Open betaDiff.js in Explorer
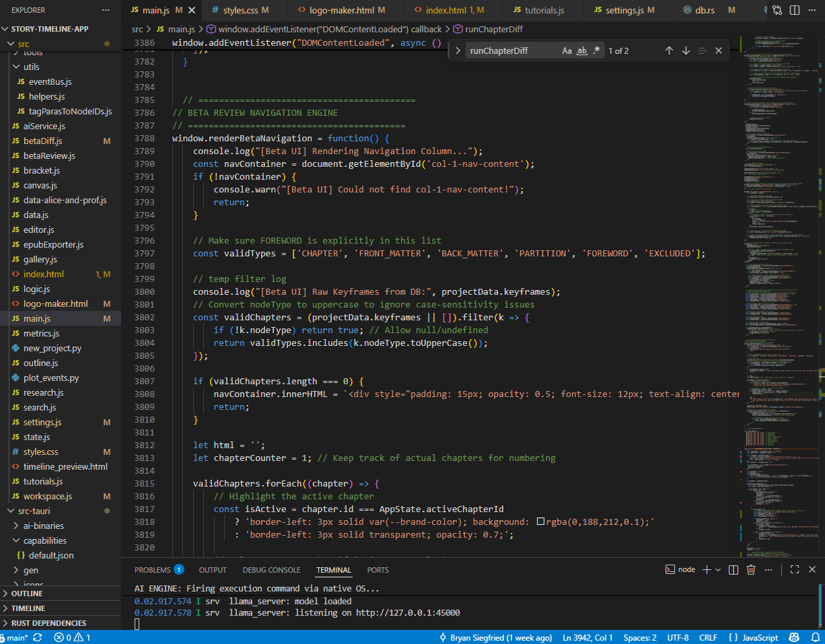Screen dimensions: 825x644 tap(61, 141)
